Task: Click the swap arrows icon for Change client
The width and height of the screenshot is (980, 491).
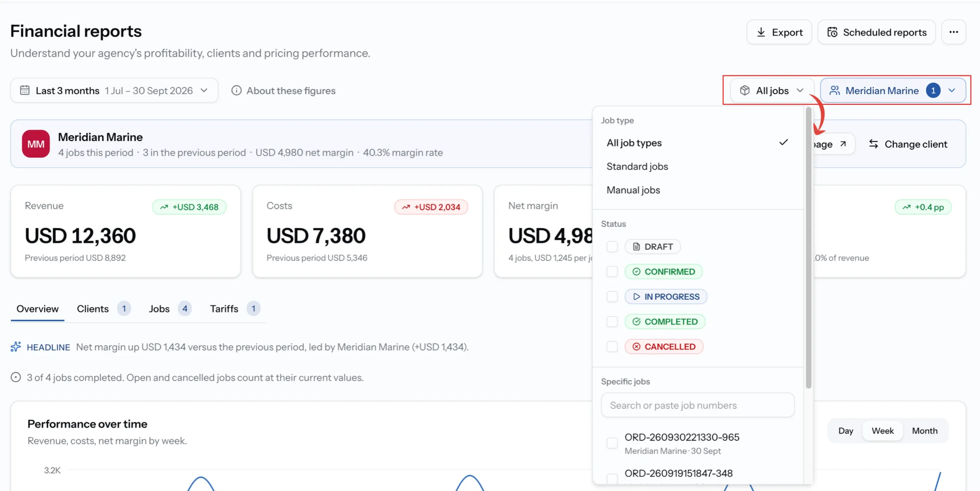Action: point(873,144)
